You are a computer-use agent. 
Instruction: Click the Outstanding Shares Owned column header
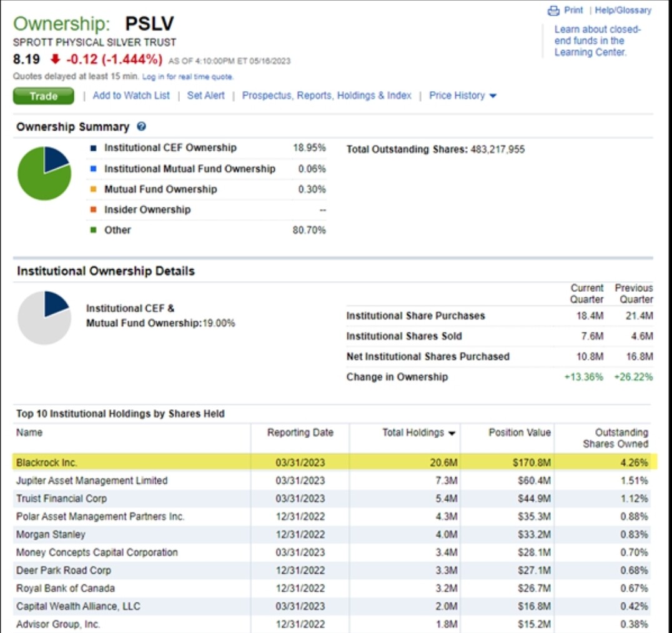615,438
